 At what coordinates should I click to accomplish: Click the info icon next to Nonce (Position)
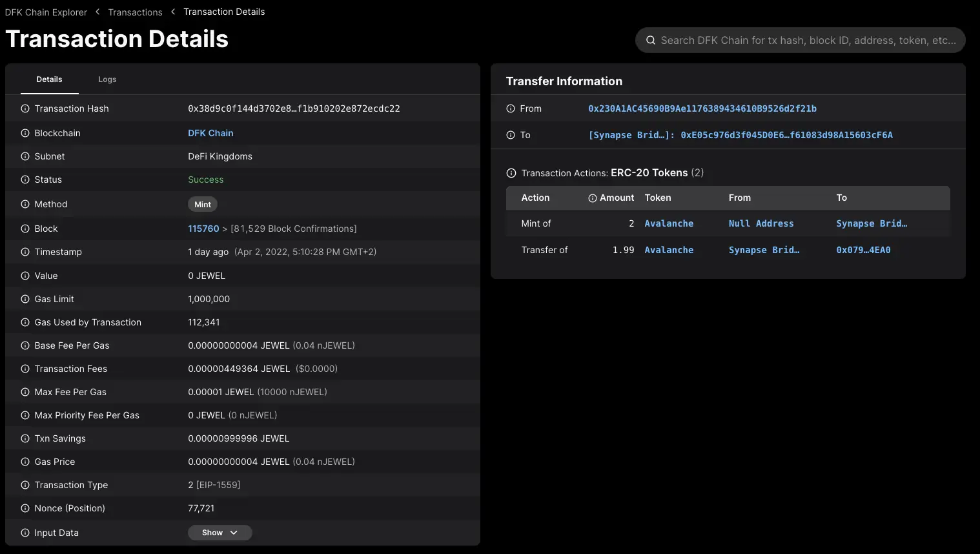tap(25, 508)
